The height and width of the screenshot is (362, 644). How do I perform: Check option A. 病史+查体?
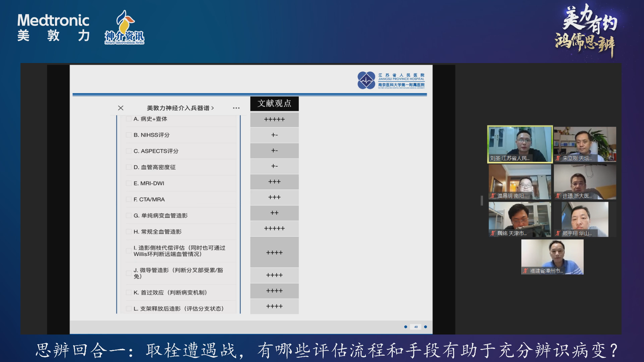point(128,119)
